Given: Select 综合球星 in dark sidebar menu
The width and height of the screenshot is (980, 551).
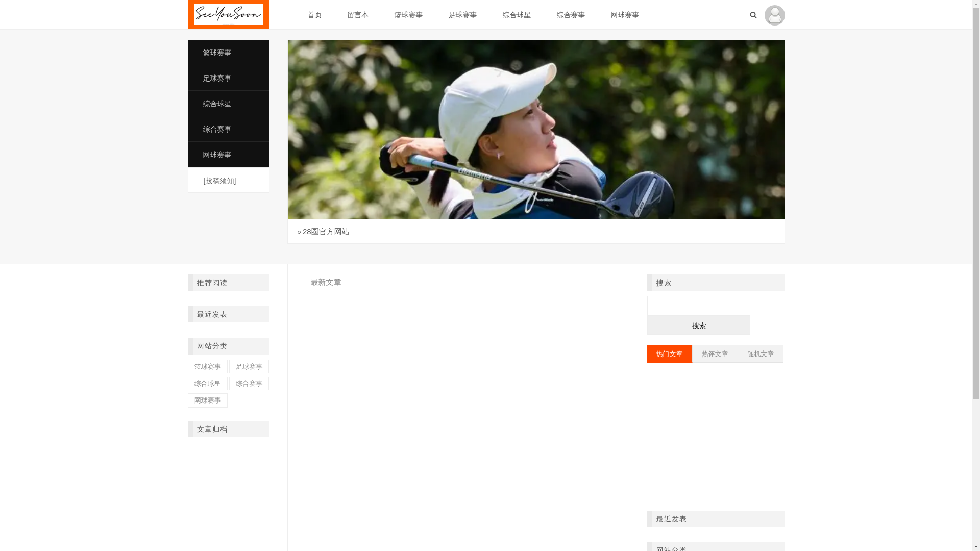Looking at the screenshot, I should (x=228, y=104).
